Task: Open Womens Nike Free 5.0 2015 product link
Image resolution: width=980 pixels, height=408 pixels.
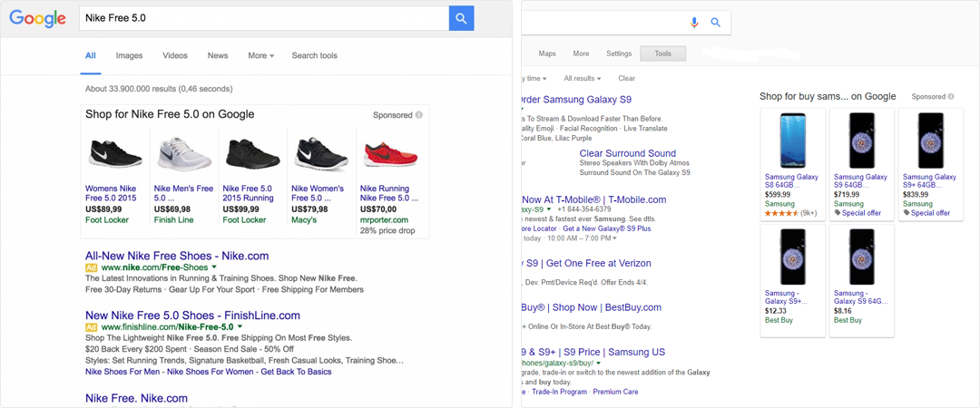Action: 111,193
